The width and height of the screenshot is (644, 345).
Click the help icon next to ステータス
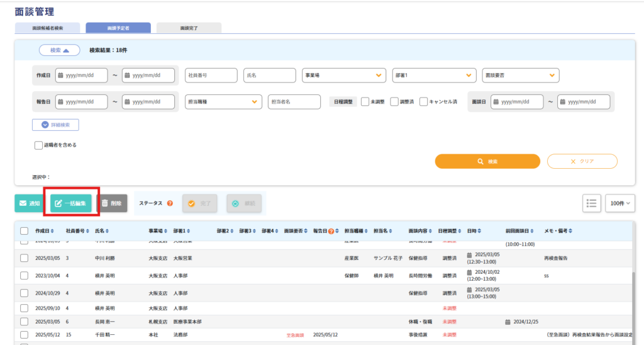coord(170,203)
